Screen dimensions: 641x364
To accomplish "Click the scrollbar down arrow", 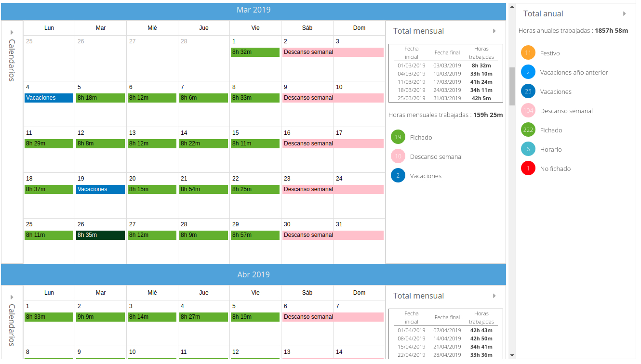I will [x=512, y=355].
